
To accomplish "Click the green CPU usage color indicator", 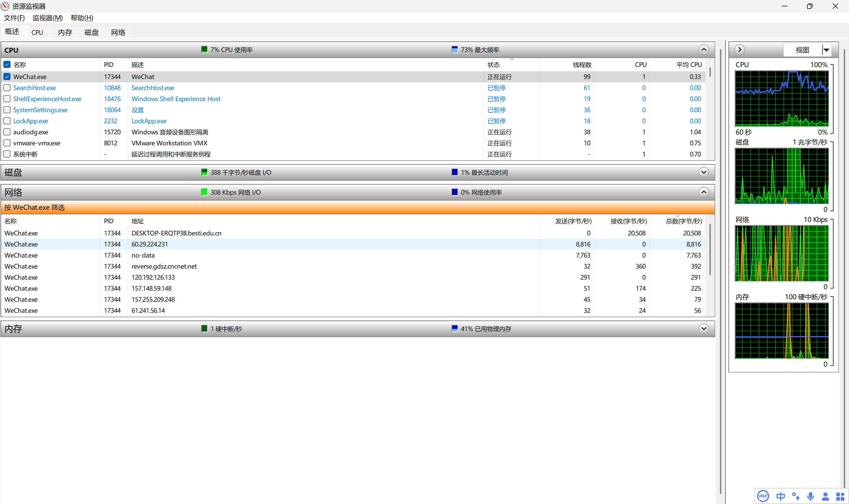I will 204,49.
